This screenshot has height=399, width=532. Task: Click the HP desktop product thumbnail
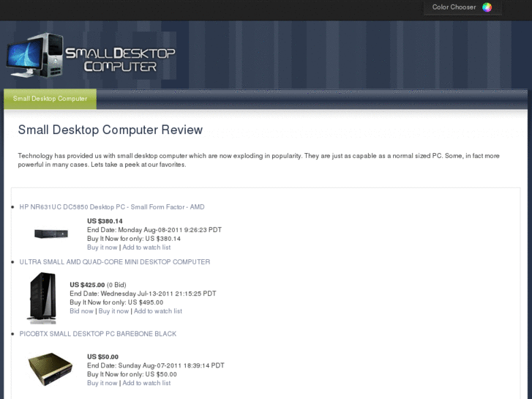click(51, 234)
